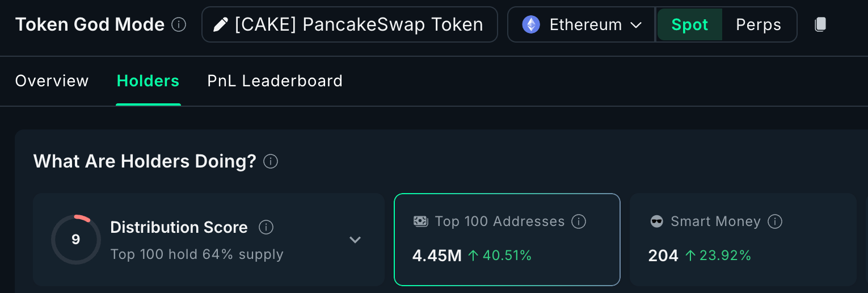The image size is (868, 293).
Task: Open the Overview tab
Action: [x=52, y=81]
